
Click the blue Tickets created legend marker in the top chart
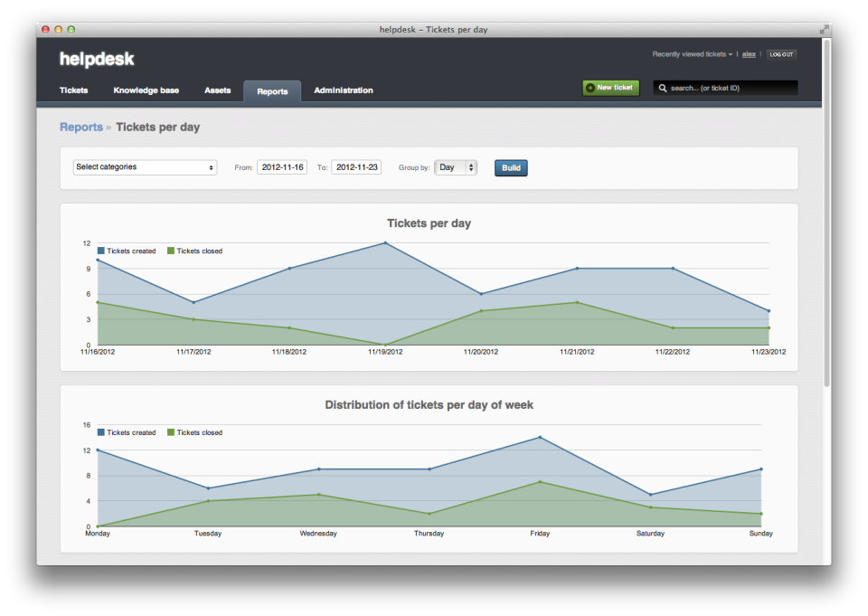100,251
